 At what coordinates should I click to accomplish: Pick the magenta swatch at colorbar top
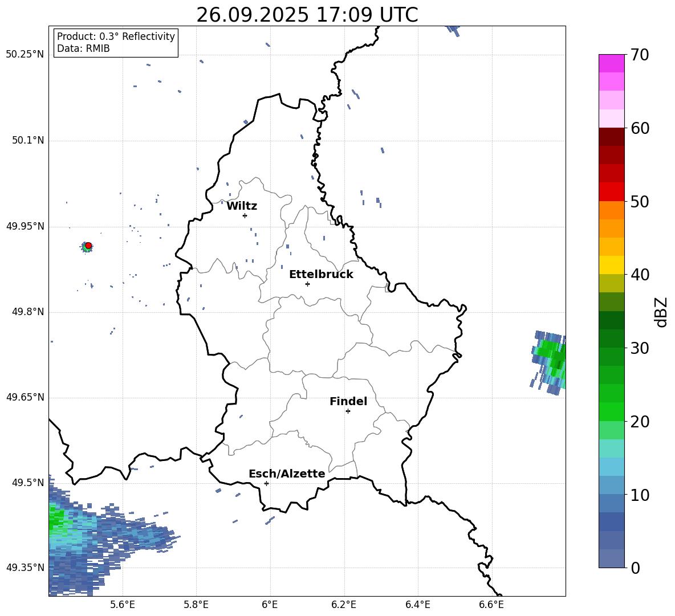coord(611,63)
